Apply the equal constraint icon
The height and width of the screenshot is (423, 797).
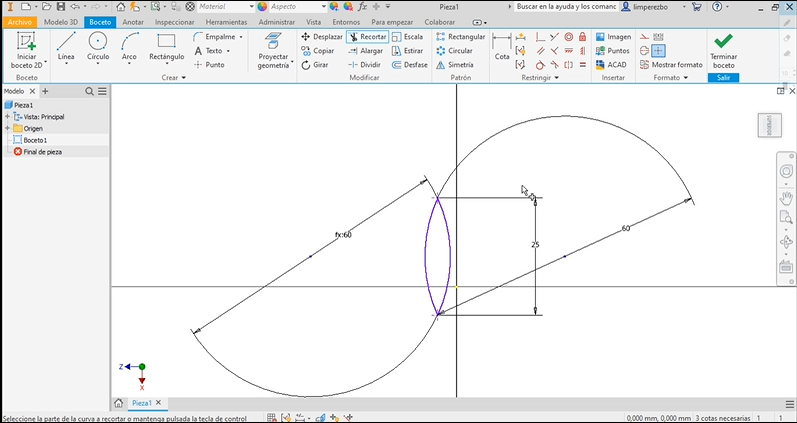(x=583, y=65)
